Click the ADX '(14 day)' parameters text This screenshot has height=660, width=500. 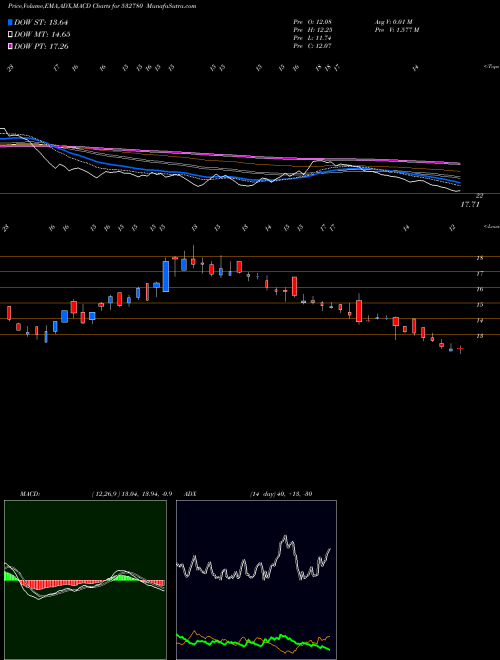[263, 494]
